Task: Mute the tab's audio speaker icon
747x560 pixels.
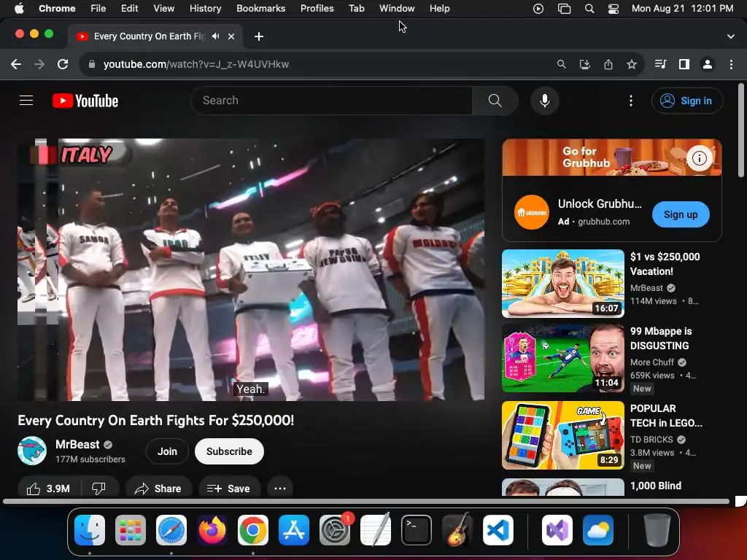Action: [216, 36]
